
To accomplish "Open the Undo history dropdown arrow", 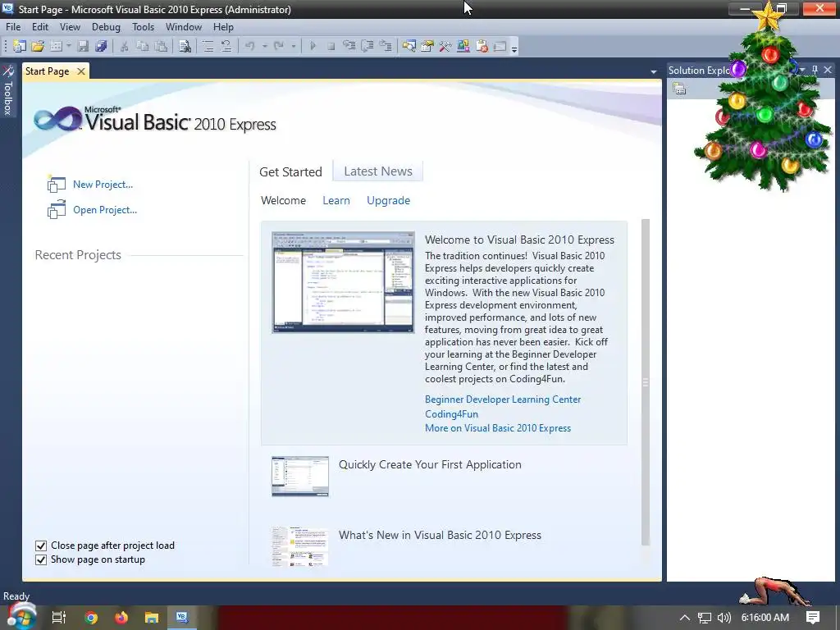I will [264, 46].
